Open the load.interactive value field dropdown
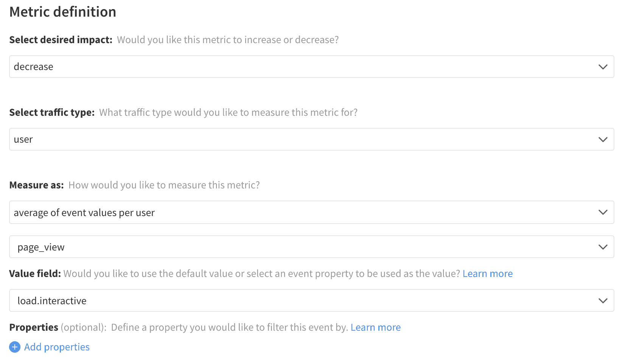The width and height of the screenshot is (625, 364). coord(311,300)
